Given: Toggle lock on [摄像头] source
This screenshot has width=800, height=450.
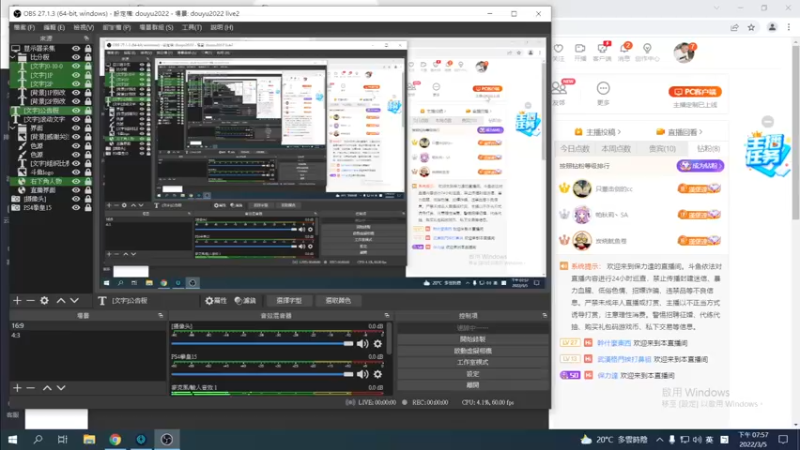Looking at the screenshot, I should pos(88,199).
